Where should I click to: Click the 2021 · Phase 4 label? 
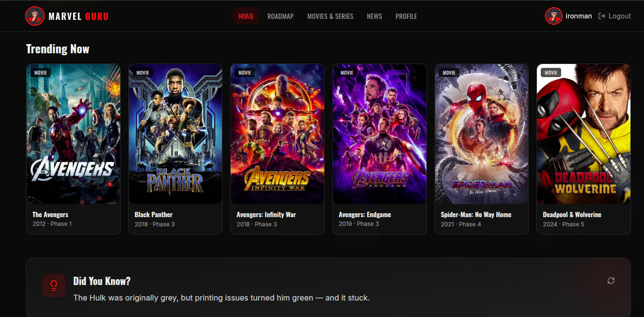pyautogui.click(x=461, y=224)
